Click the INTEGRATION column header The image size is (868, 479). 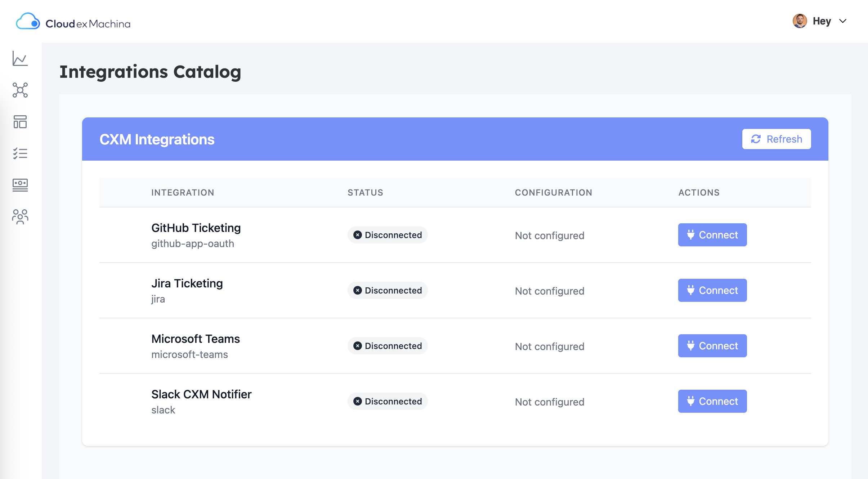tap(183, 193)
